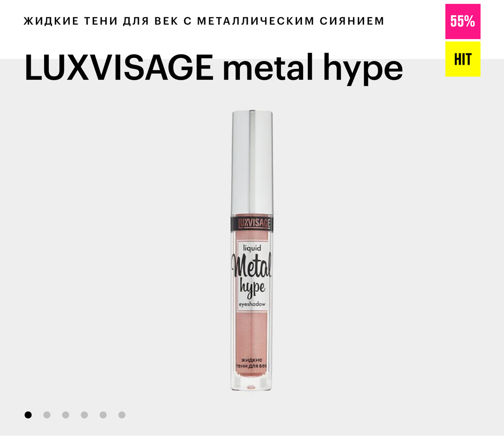
Task: Tap the yellow HIT badge
Action: [463, 59]
